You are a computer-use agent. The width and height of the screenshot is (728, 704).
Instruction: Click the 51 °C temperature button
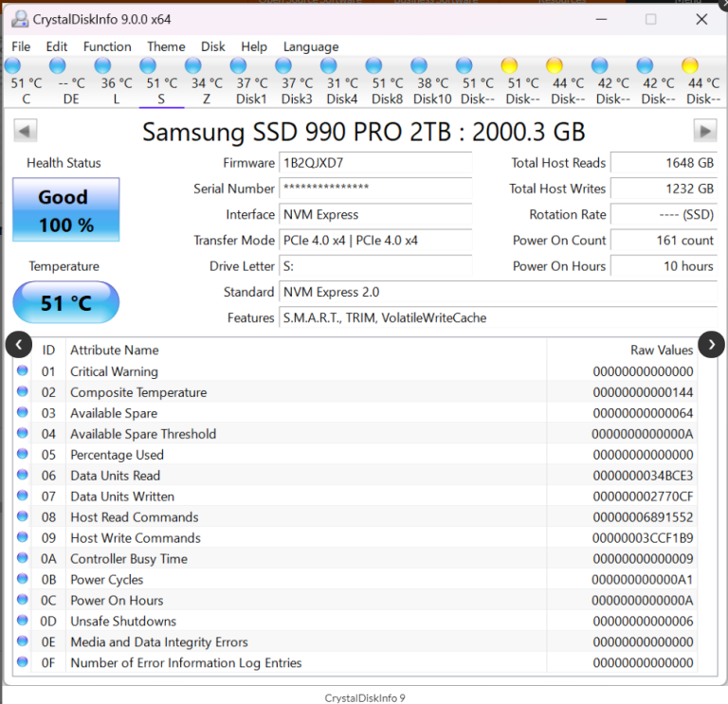(x=66, y=302)
